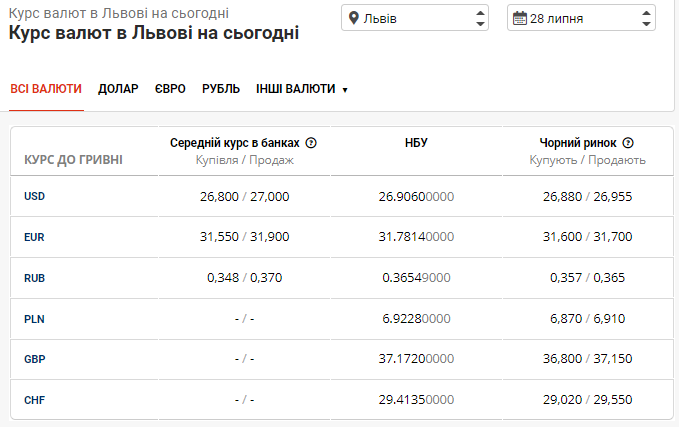Open the 28 липня date dropdown
Image resolution: width=679 pixels, height=427 pixels.
581,18
